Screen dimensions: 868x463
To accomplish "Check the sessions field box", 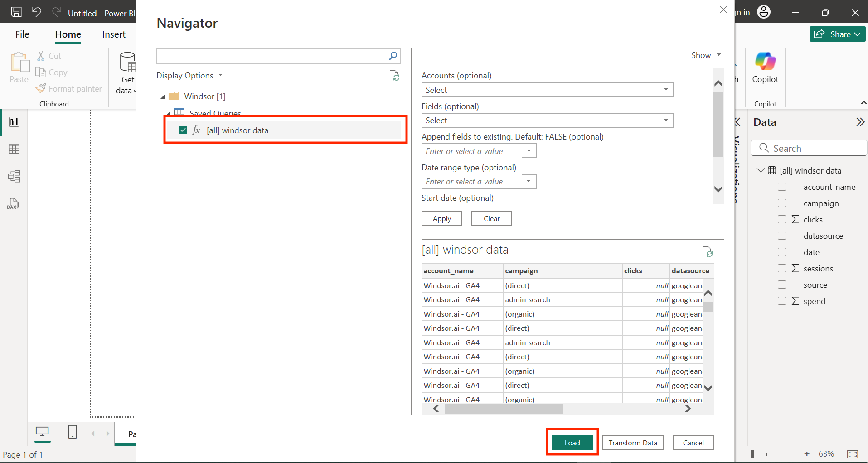I will point(782,269).
